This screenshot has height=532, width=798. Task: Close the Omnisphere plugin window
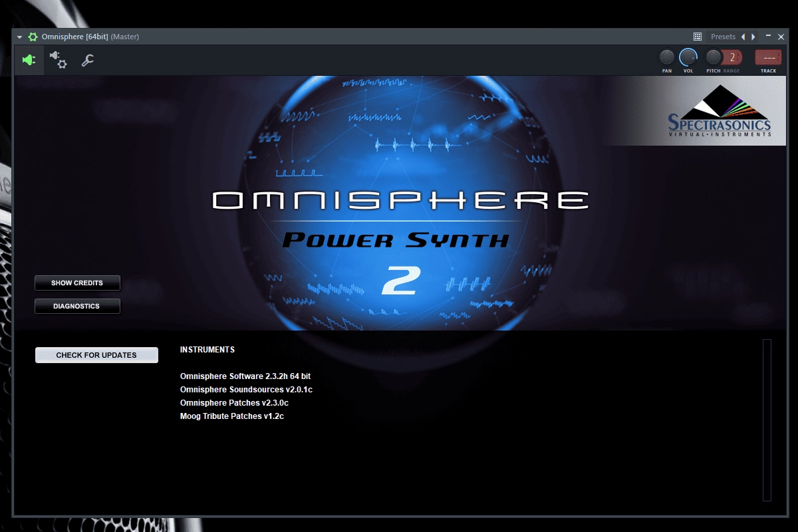click(781, 37)
